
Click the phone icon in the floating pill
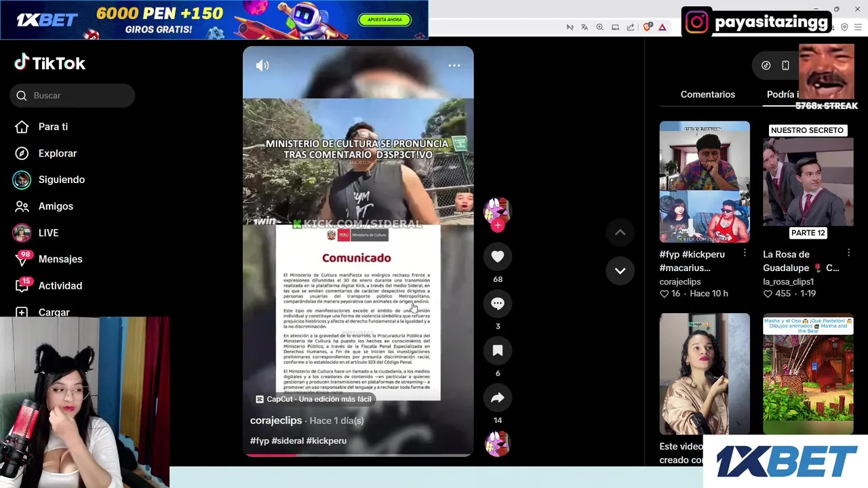tap(785, 65)
